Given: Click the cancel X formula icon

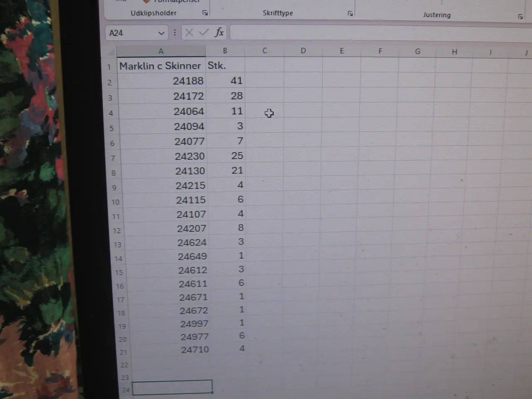Looking at the screenshot, I should pos(189,32).
